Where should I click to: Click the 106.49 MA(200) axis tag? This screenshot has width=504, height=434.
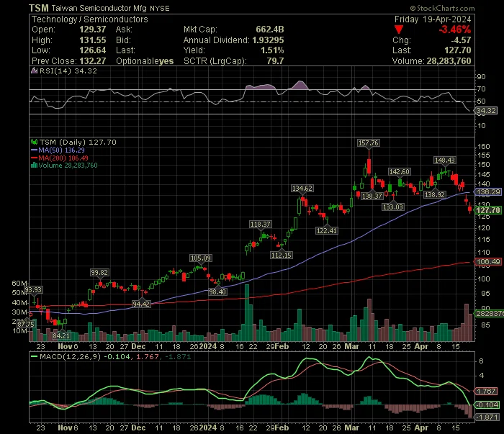click(488, 262)
